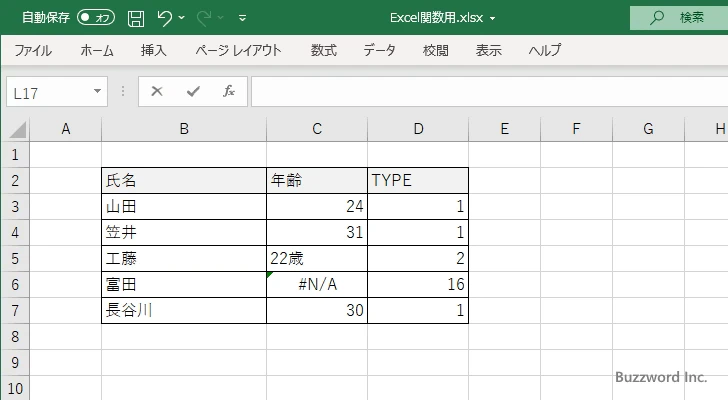
Task: Select column C header
Action: coord(317,129)
